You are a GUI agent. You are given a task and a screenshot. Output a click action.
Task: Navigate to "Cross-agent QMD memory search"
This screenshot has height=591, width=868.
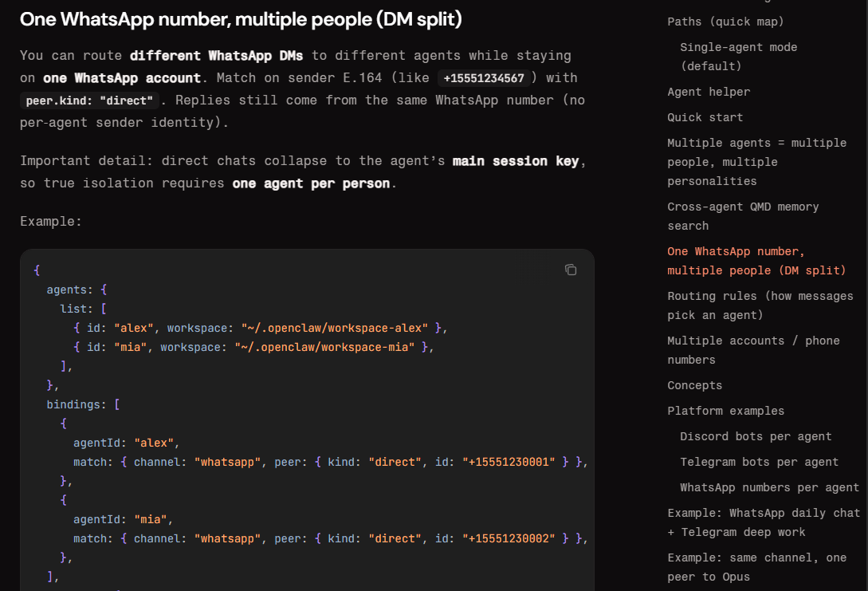pyautogui.click(x=743, y=216)
